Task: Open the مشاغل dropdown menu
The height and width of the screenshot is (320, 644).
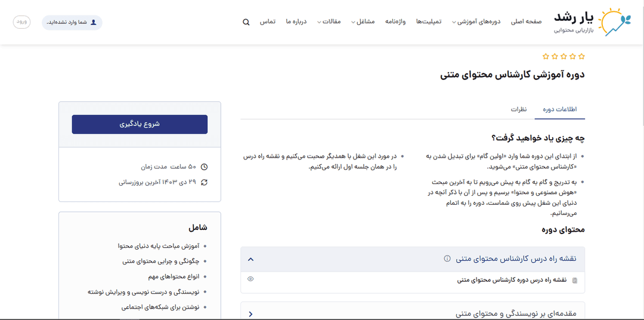Action: click(x=363, y=22)
